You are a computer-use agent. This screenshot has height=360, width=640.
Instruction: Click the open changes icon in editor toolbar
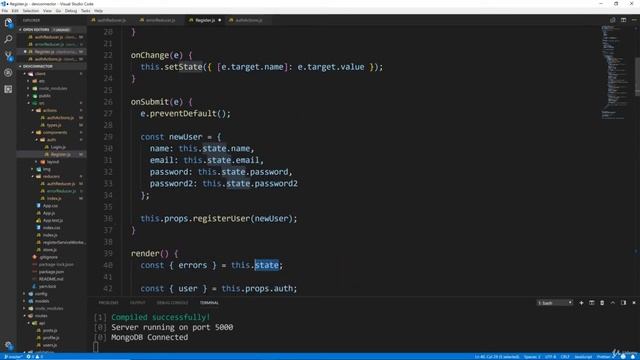click(613, 20)
